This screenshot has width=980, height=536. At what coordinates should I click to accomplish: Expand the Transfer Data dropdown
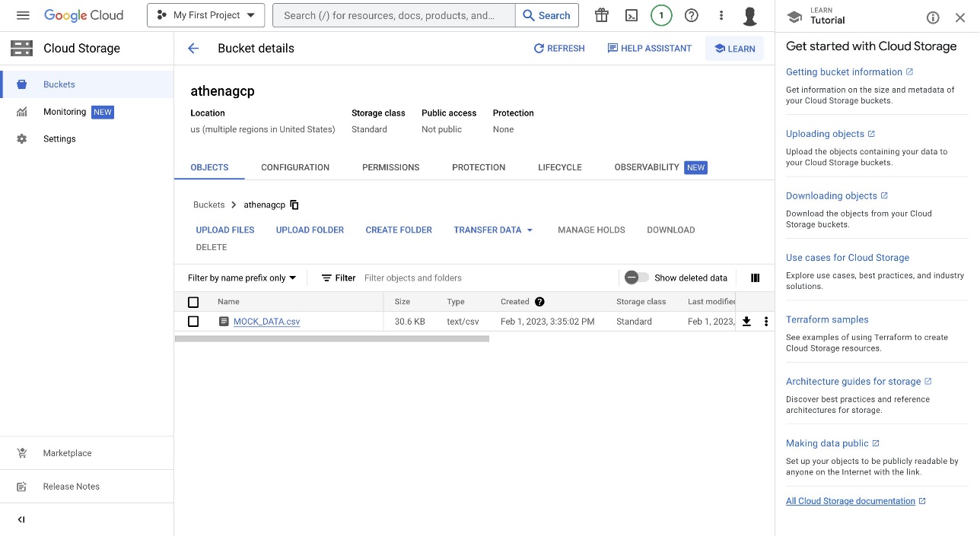click(x=494, y=230)
